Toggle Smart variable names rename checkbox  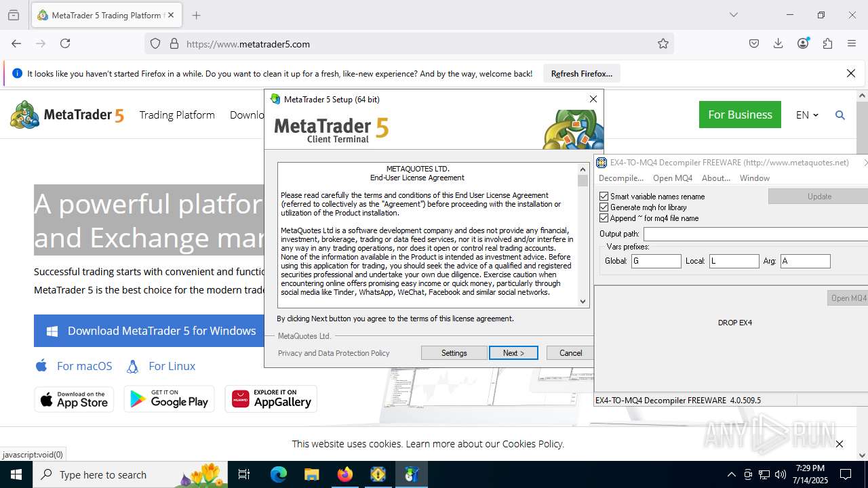coord(604,197)
